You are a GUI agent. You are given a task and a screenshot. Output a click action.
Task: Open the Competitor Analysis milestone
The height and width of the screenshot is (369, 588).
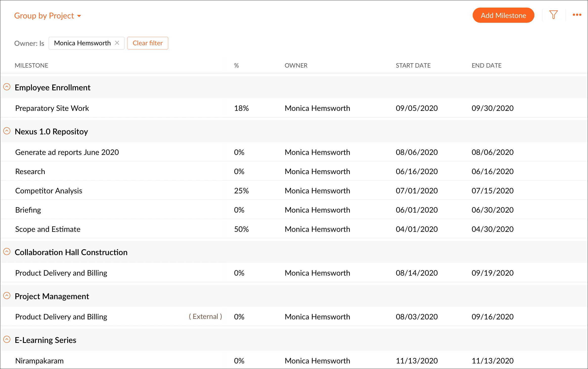(49, 191)
